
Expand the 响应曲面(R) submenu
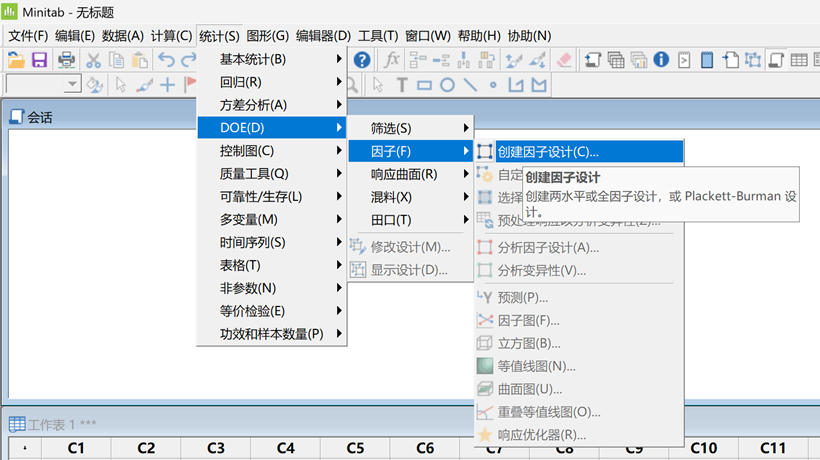click(411, 174)
